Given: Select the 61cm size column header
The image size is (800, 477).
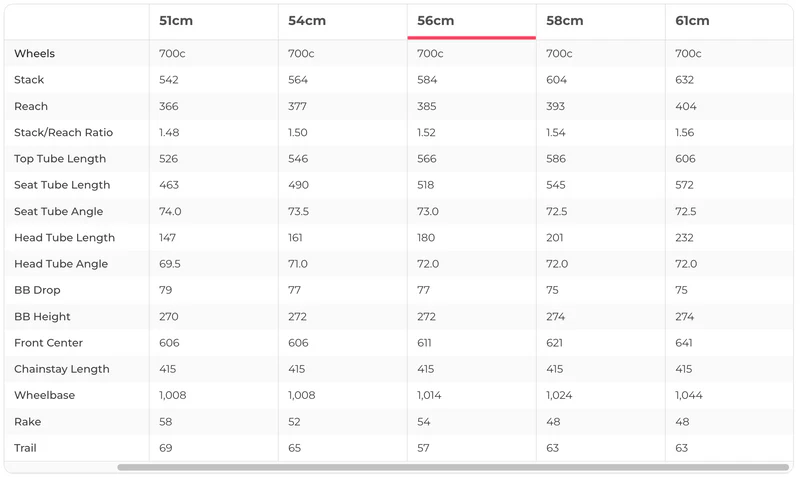Looking at the screenshot, I should tap(692, 21).
